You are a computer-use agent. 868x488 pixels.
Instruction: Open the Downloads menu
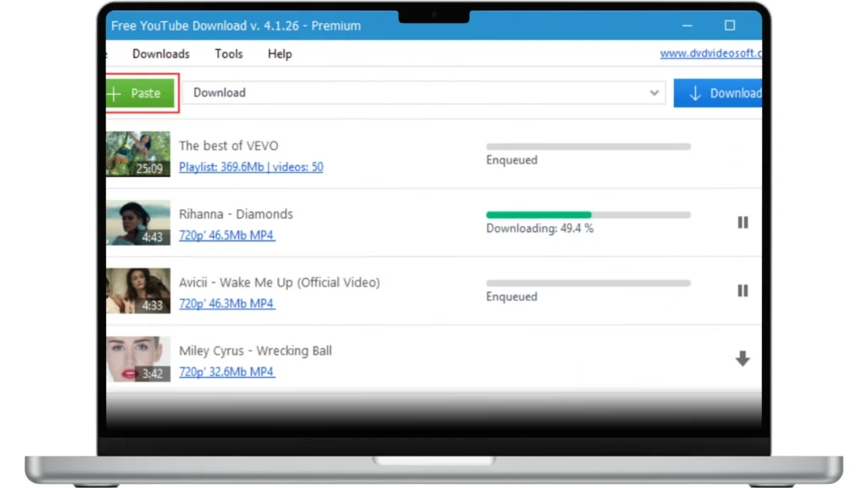pos(161,53)
